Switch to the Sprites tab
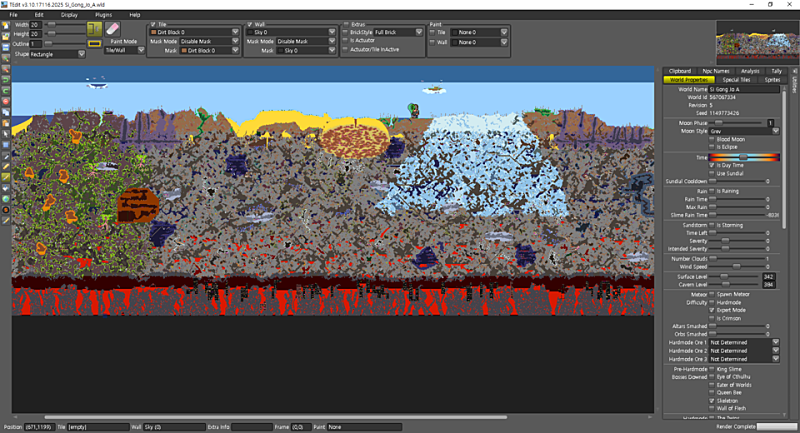This screenshot has width=800, height=433. (x=772, y=80)
